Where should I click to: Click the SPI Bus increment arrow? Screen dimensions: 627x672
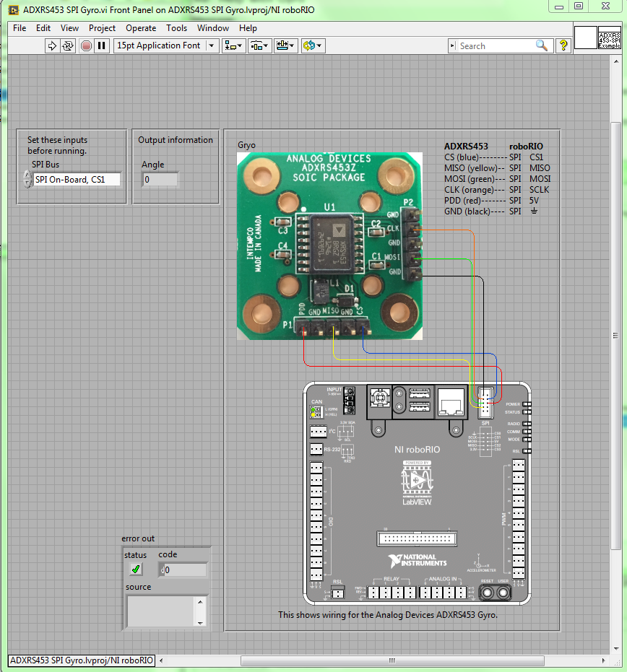[27, 175]
